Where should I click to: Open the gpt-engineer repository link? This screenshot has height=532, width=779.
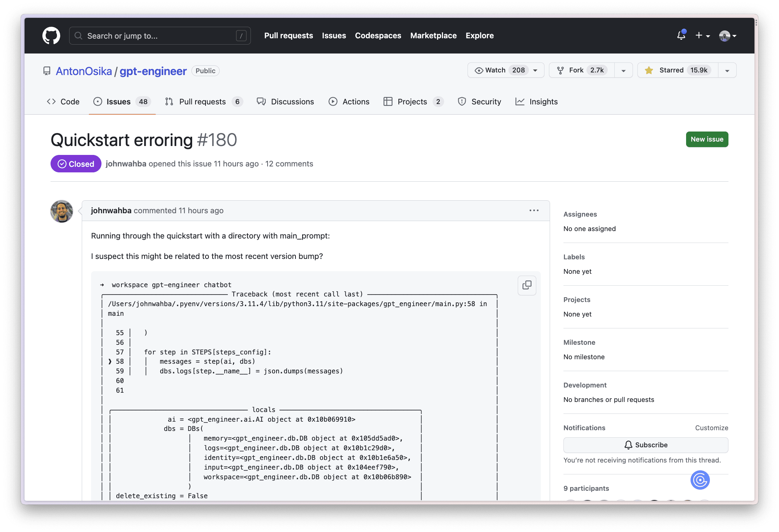click(x=153, y=71)
